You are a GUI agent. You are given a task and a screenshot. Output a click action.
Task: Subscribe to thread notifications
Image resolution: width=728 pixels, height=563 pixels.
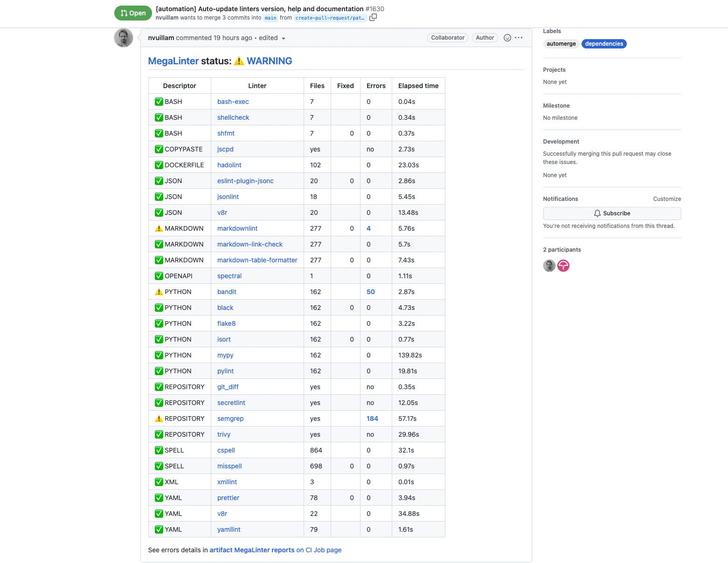click(x=612, y=213)
